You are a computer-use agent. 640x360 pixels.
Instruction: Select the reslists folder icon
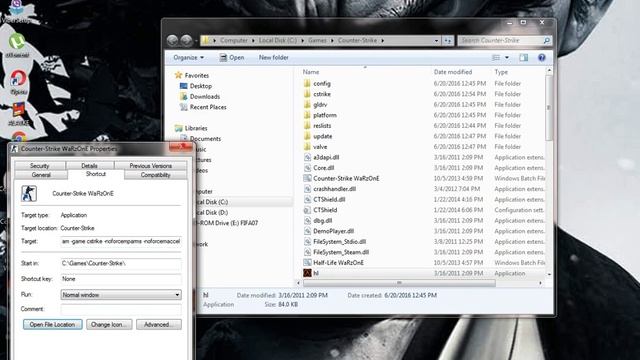pos(307,126)
